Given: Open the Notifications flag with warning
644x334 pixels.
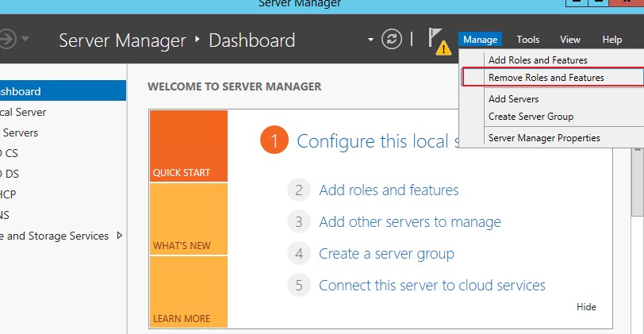Looking at the screenshot, I should point(439,41).
